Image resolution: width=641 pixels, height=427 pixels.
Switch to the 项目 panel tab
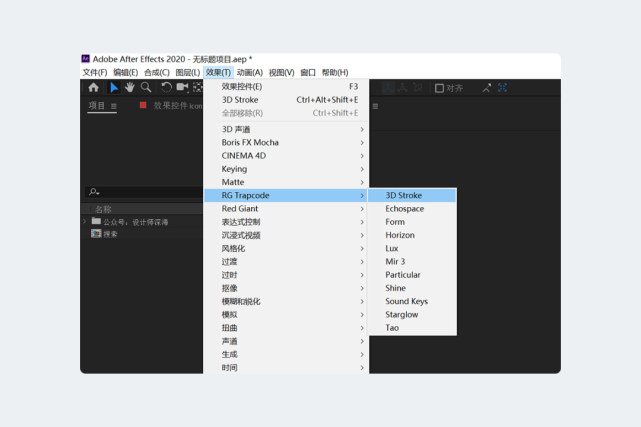[96, 106]
